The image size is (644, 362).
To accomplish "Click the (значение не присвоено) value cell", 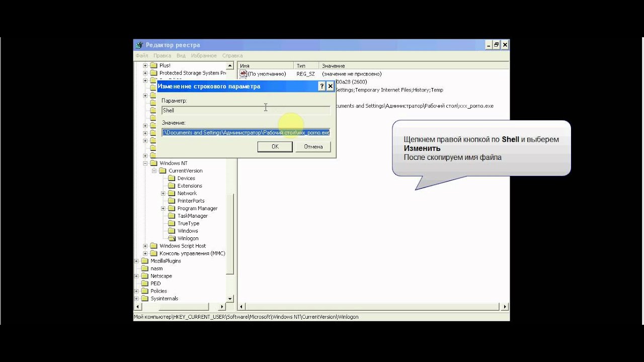I will [352, 74].
